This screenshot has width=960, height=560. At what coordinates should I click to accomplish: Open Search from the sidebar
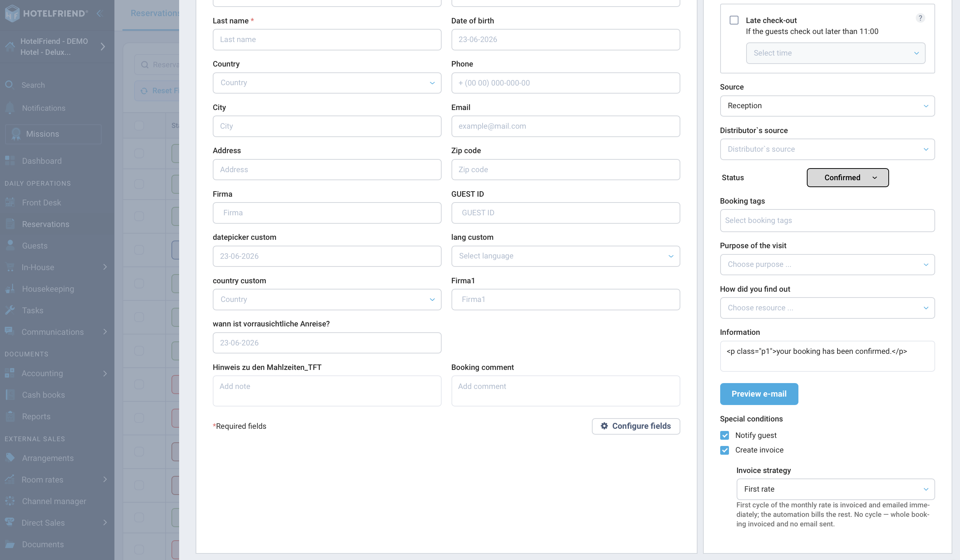(33, 85)
